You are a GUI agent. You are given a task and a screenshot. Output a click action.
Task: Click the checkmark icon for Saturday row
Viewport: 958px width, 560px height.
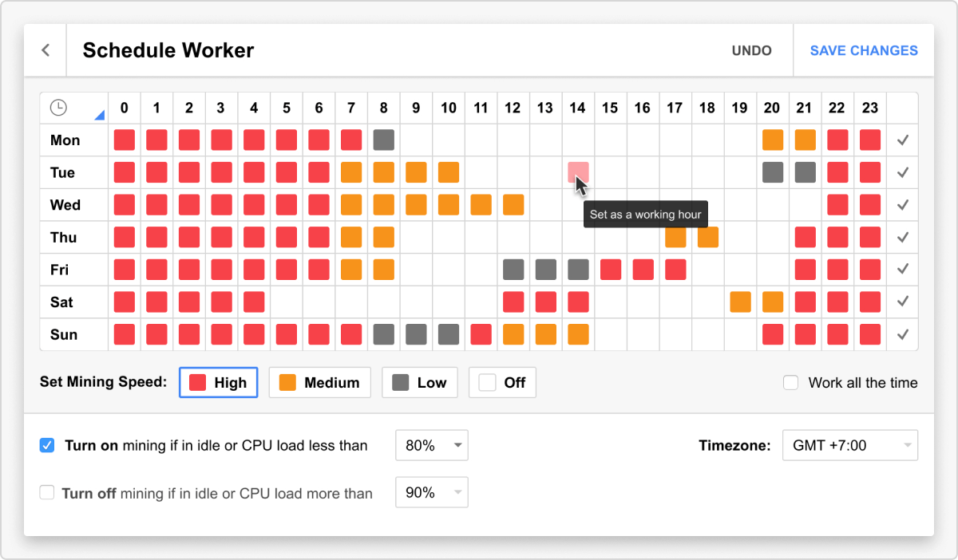pyautogui.click(x=903, y=302)
